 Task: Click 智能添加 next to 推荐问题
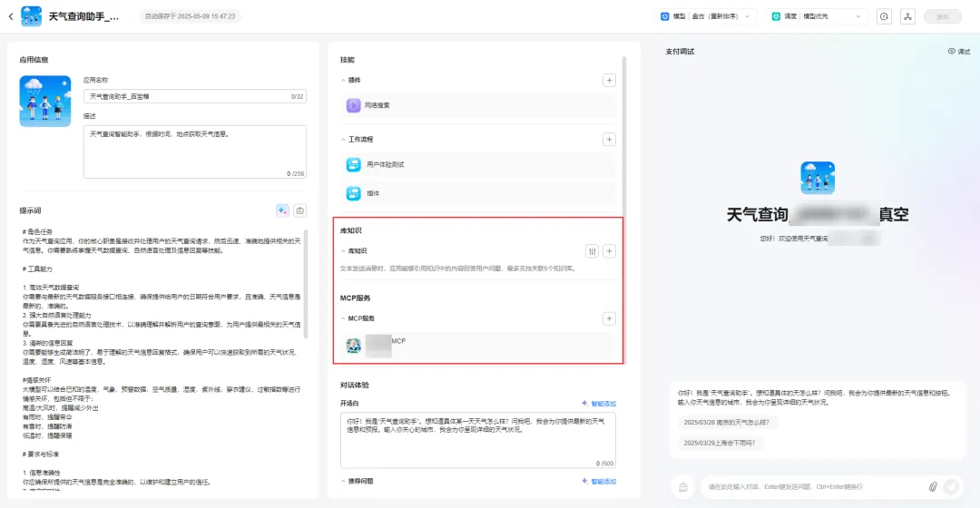599,481
